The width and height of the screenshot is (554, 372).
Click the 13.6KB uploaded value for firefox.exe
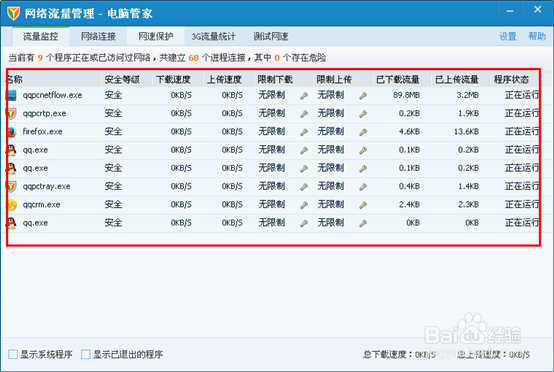(x=466, y=132)
